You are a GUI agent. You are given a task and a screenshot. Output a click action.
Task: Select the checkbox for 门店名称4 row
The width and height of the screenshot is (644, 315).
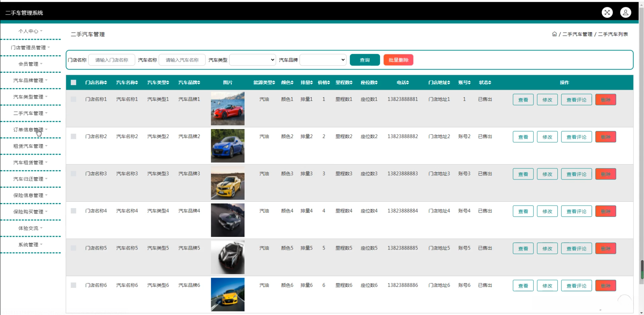coord(74,211)
